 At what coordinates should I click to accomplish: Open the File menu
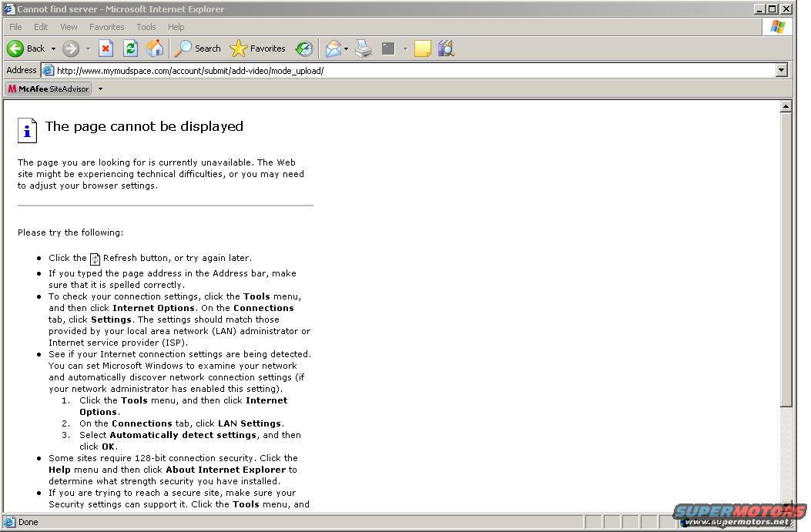[15, 27]
